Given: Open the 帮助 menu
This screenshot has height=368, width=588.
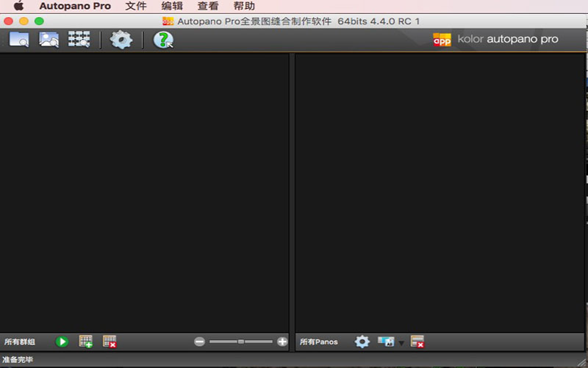Looking at the screenshot, I should point(244,6).
